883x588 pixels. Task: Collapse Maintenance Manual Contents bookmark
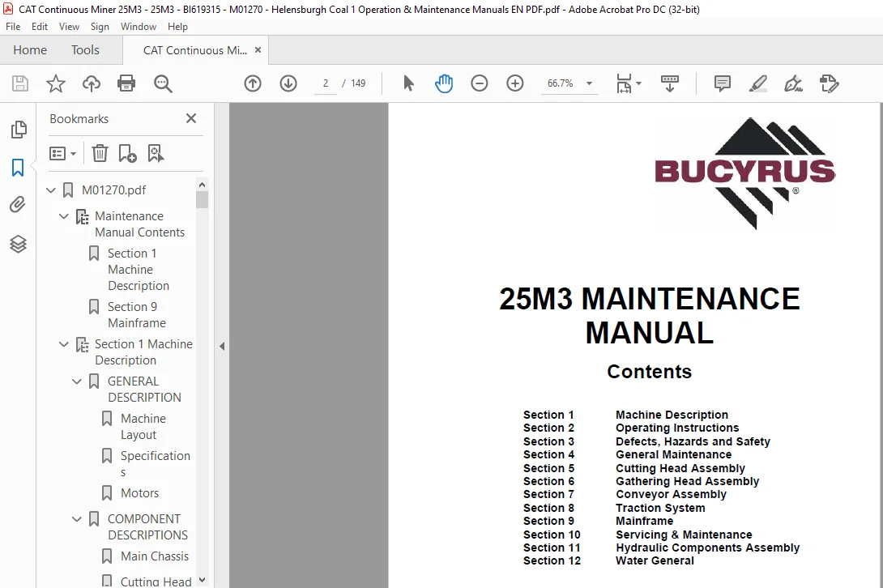64,216
